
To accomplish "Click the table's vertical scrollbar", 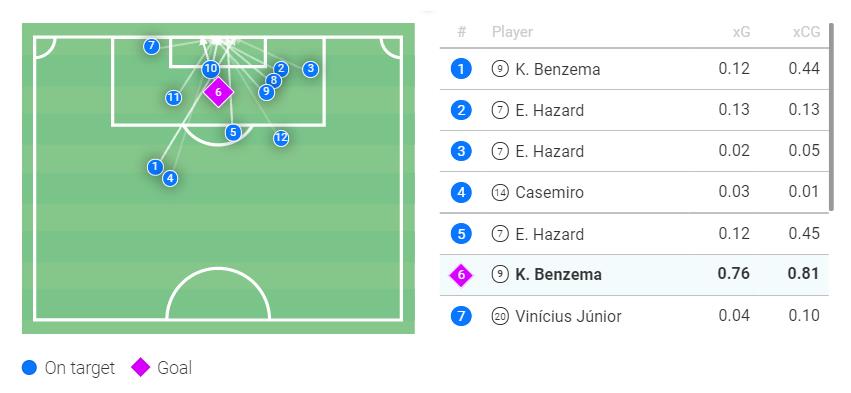I will pyautogui.click(x=830, y=117).
